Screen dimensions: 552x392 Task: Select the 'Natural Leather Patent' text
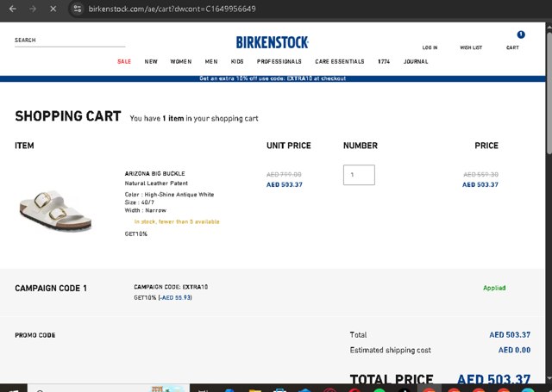click(156, 184)
